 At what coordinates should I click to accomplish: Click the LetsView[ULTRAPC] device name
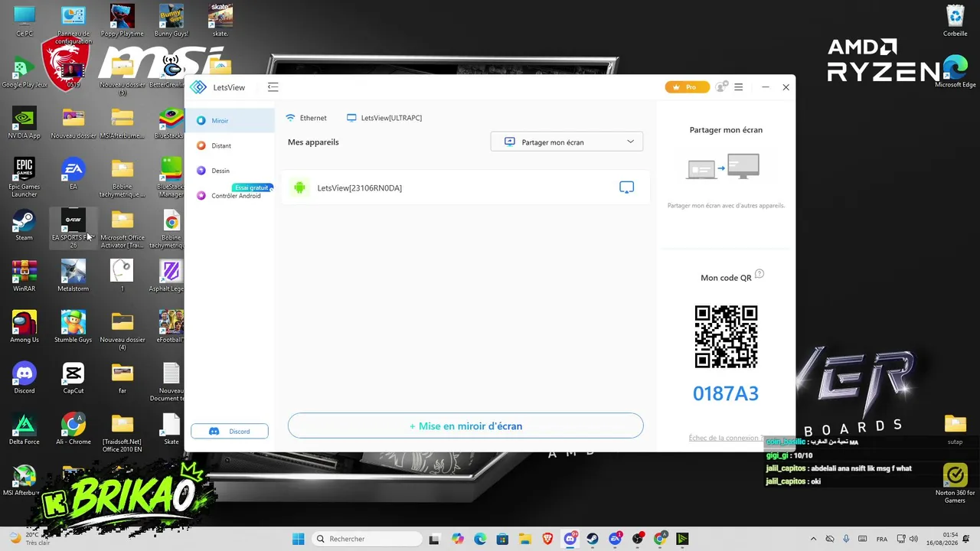click(384, 118)
